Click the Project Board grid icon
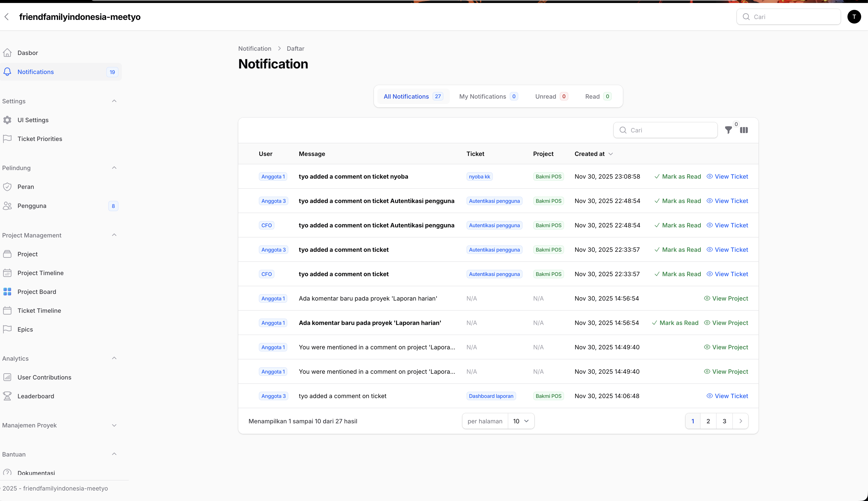Screen dimensions: 868x501 click(7, 292)
